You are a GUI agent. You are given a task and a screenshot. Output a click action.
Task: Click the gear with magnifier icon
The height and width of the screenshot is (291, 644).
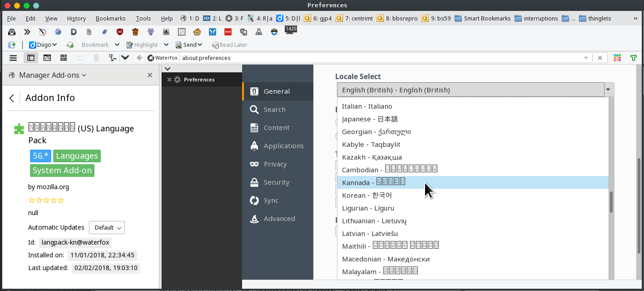tap(243, 32)
